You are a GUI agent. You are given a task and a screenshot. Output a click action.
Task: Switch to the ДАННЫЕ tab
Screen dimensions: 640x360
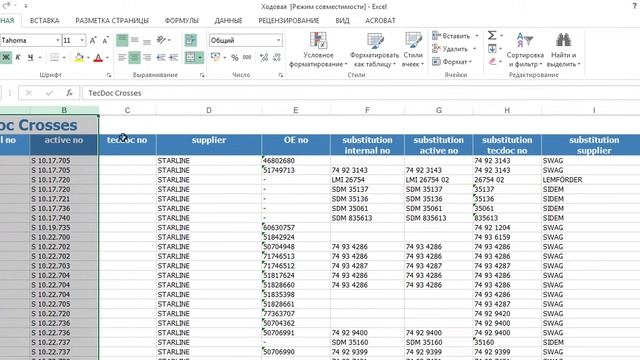[x=228, y=20]
